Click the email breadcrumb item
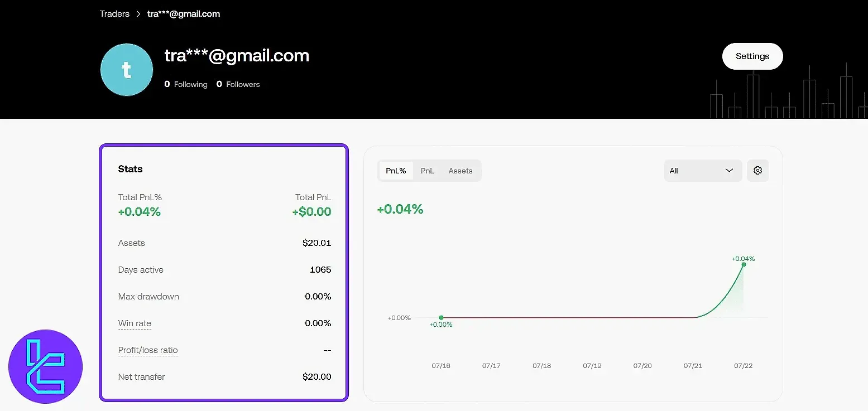Image resolution: width=868 pixels, height=411 pixels. 184,14
